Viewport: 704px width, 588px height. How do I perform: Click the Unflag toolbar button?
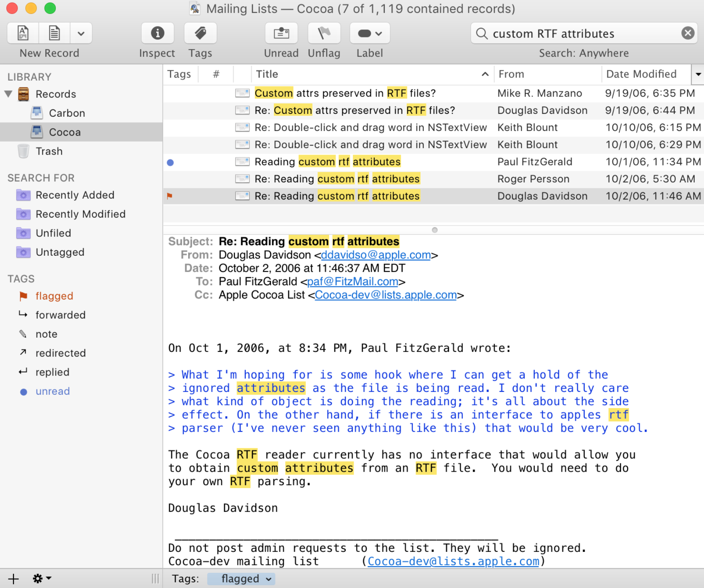click(324, 33)
